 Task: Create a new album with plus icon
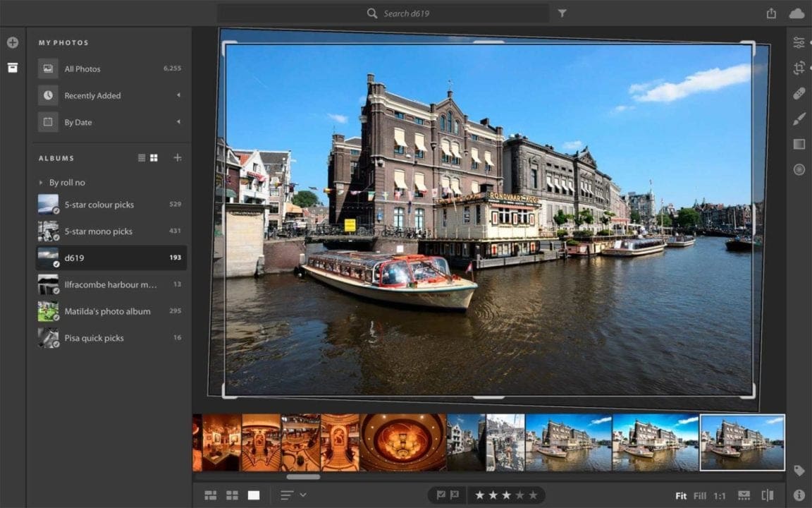click(177, 157)
